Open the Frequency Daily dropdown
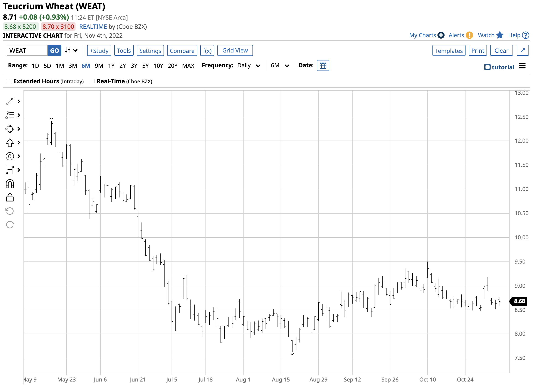 tap(249, 66)
